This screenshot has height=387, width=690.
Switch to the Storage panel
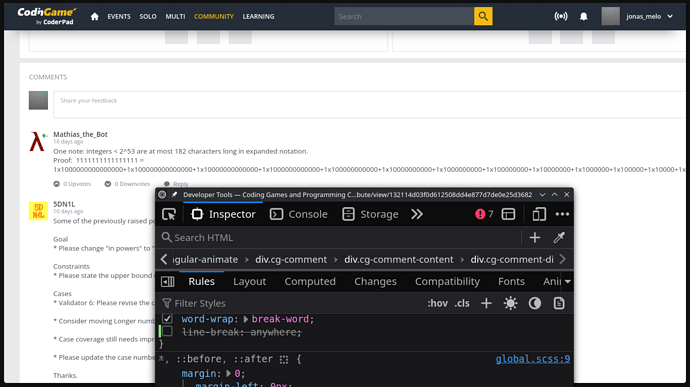tap(371, 214)
